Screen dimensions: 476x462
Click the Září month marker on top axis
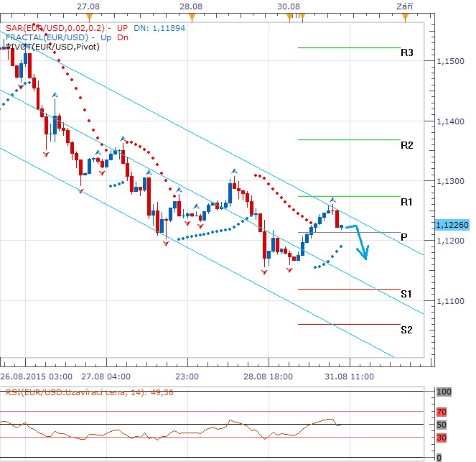coord(404,6)
